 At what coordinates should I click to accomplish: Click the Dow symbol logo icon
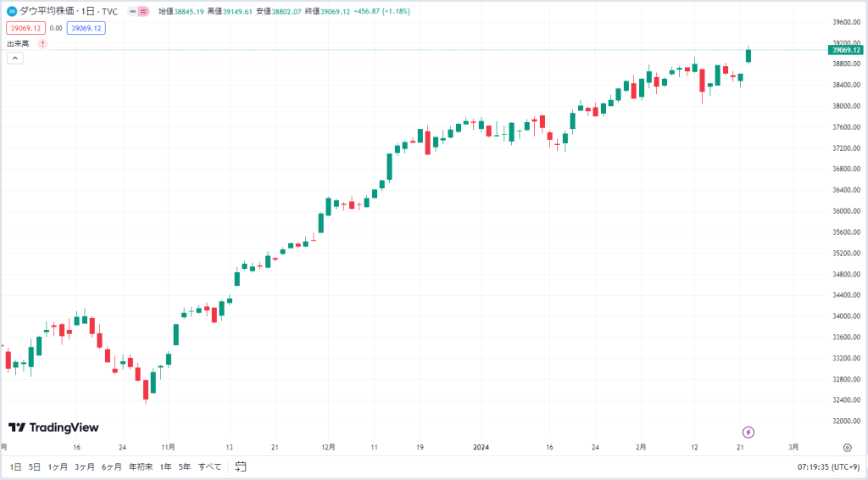pyautogui.click(x=12, y=11)
